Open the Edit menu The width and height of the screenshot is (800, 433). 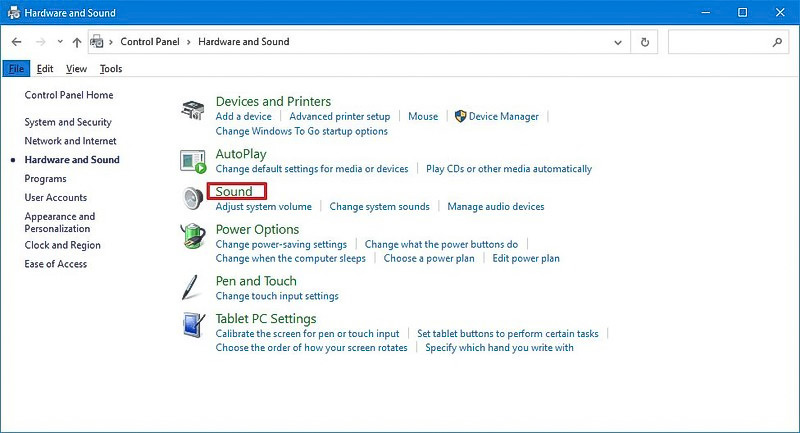pyautogui.click(x=45, y=68)
